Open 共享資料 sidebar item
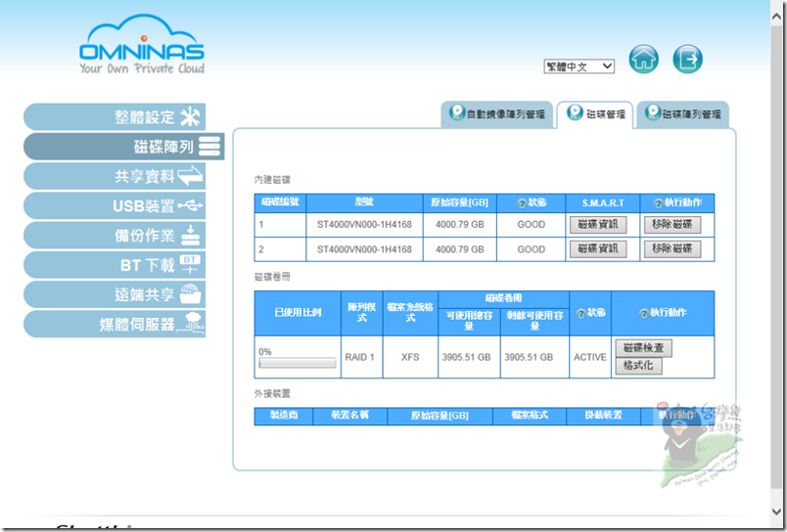This screenshot has height=532, width=787. [x=115, y=176]
